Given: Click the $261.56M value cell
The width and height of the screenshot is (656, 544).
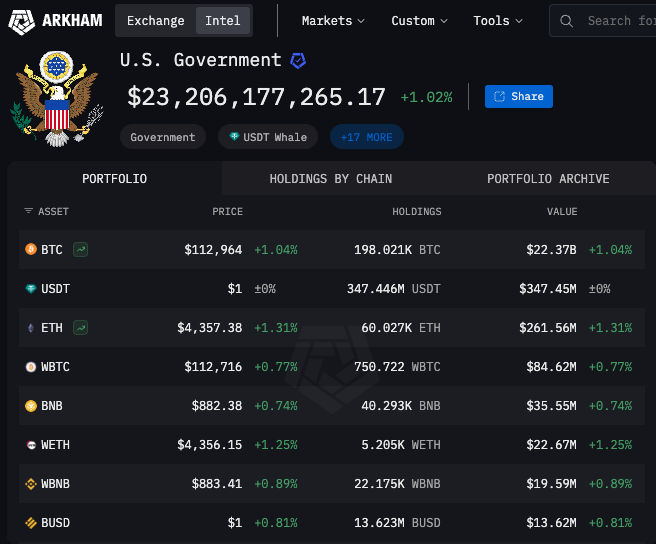Looking at the screenshot, I should click(x=548, y=328).
